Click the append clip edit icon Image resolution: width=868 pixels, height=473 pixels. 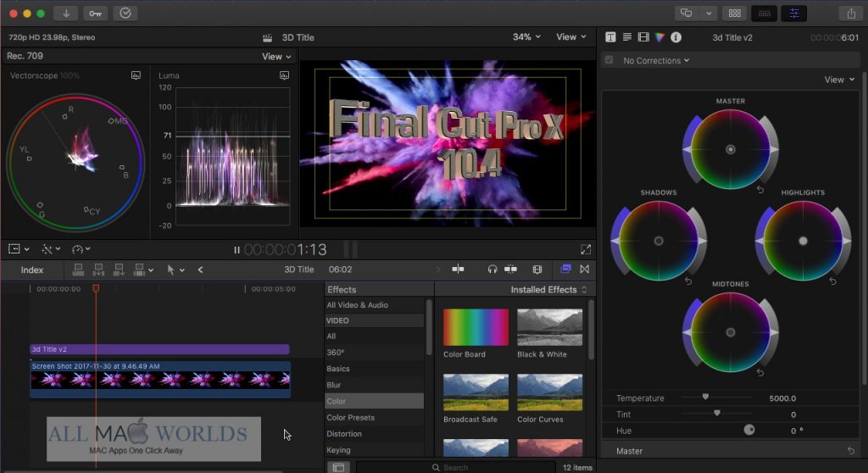[119, 270]
